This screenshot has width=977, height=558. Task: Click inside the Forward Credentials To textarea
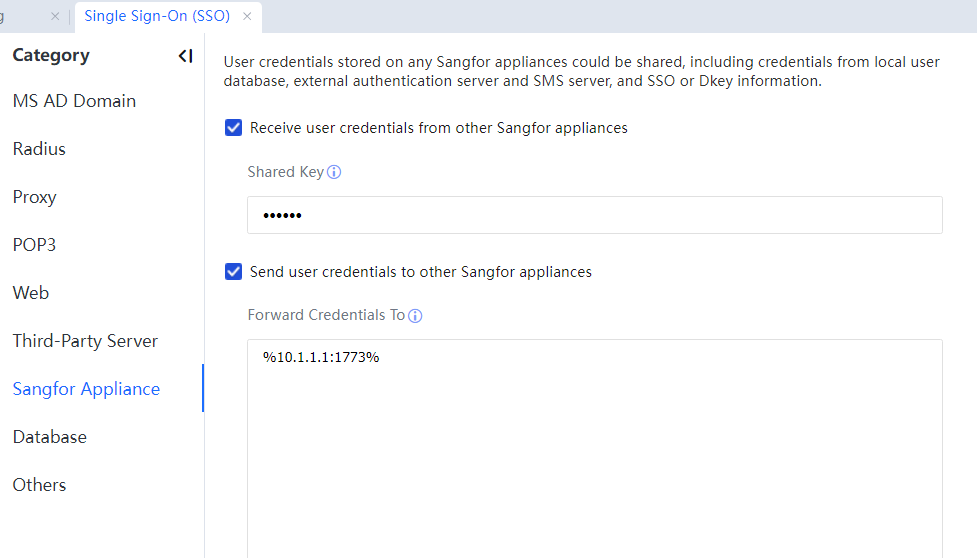594,450
